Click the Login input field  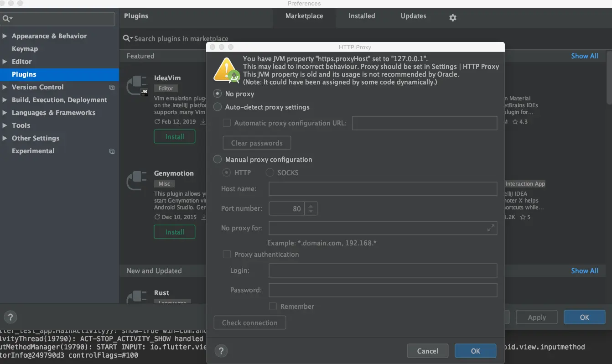(383, 270)
